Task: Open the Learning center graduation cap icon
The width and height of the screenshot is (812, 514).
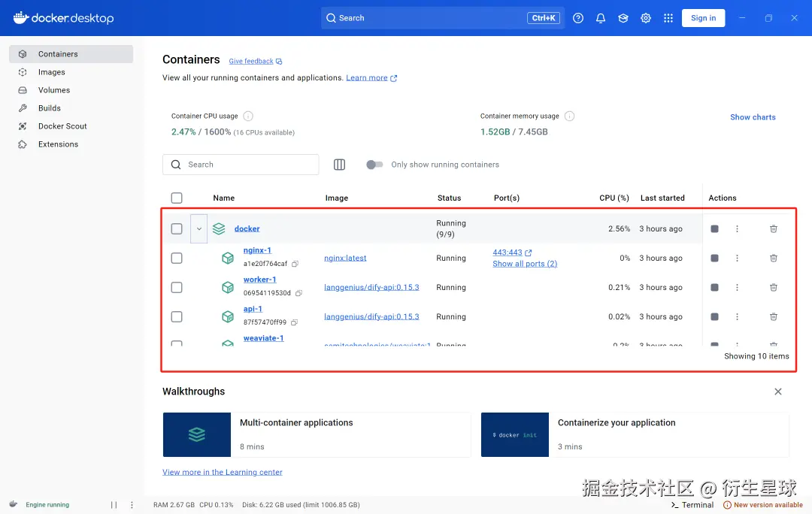Action: 623,18
